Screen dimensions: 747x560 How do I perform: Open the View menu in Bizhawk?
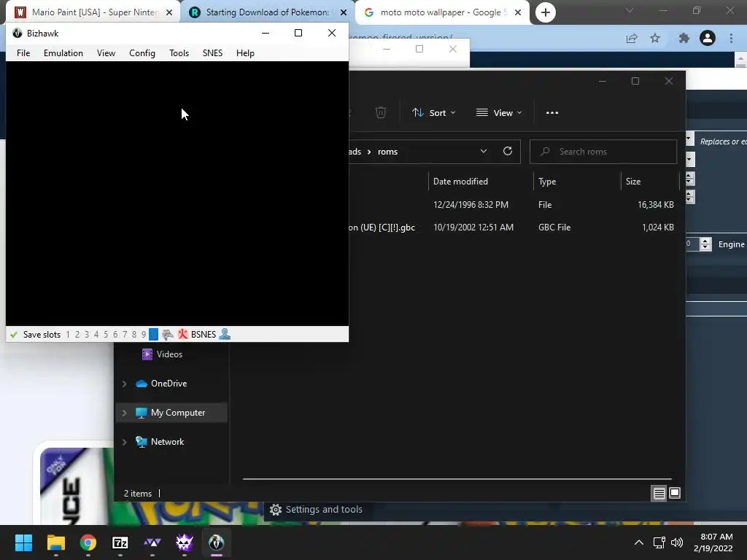106,52
